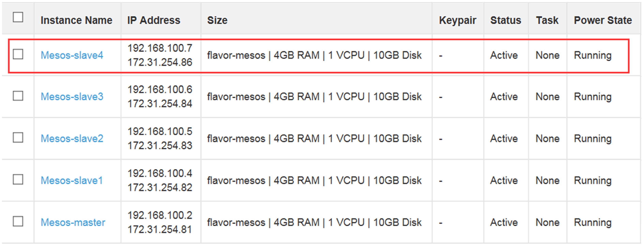Open the Mesos-master instance link
This screenshot has width=644, height=246.
(73, 222)
